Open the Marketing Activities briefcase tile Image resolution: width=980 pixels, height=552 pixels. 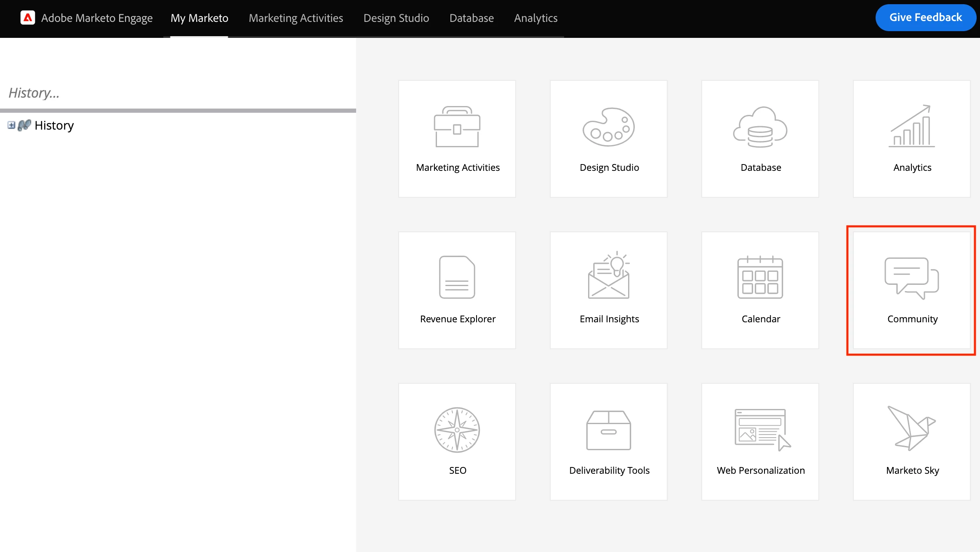(x=457, y=138)
